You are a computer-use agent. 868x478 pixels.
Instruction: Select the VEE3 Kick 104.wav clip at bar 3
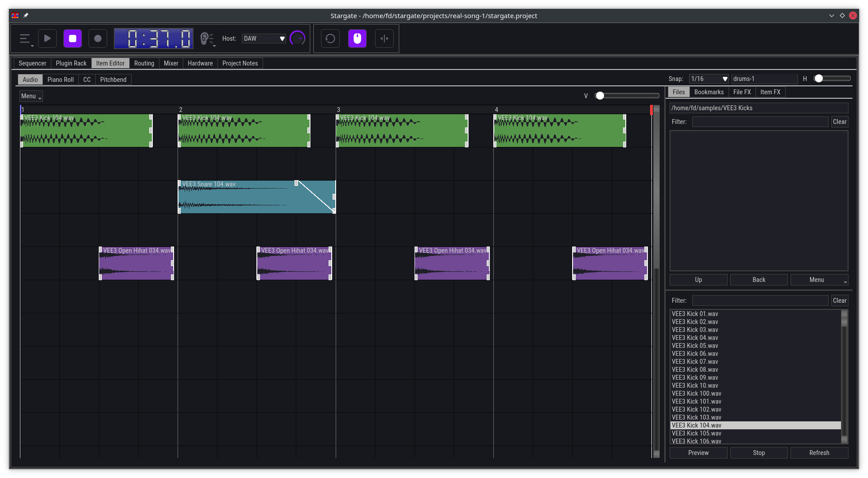(402, 131)
